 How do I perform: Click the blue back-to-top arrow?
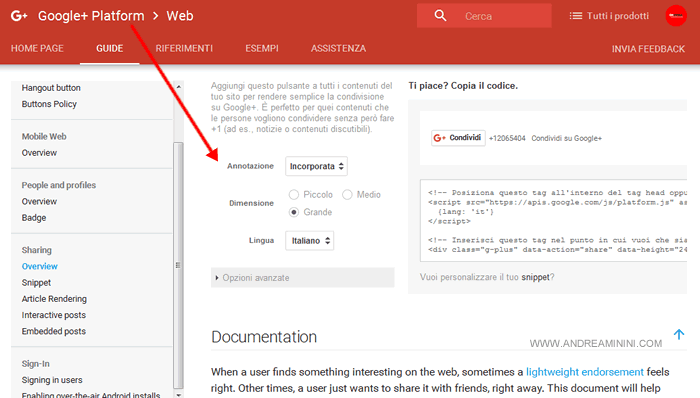click(679, 334)
